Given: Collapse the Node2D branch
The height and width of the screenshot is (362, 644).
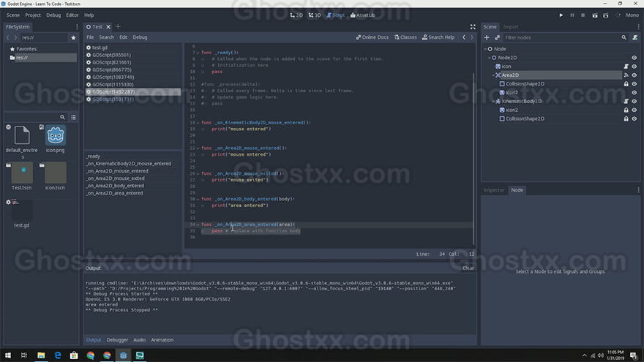Looking at the screenshot, I should [x=489, y=58].
